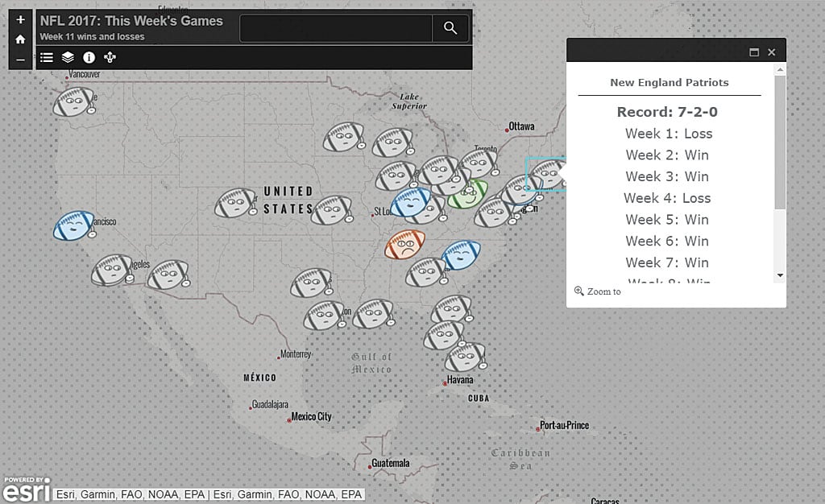Click the Esri logo

27,490
